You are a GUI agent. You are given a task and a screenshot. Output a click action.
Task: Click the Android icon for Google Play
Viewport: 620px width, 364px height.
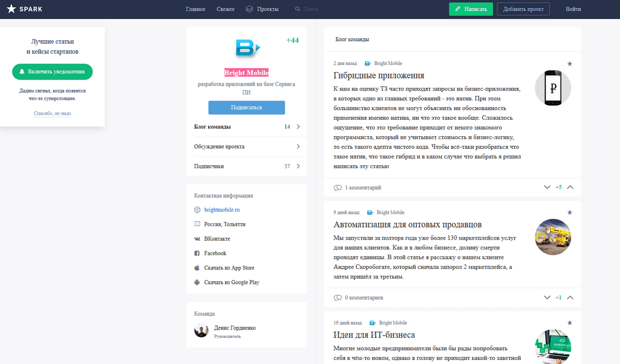(197, 282)
